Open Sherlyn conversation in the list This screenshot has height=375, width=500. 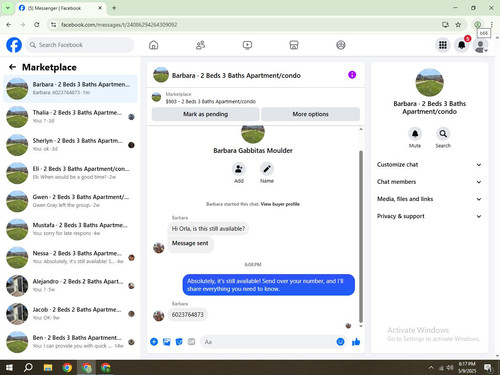tap(70, 145)
